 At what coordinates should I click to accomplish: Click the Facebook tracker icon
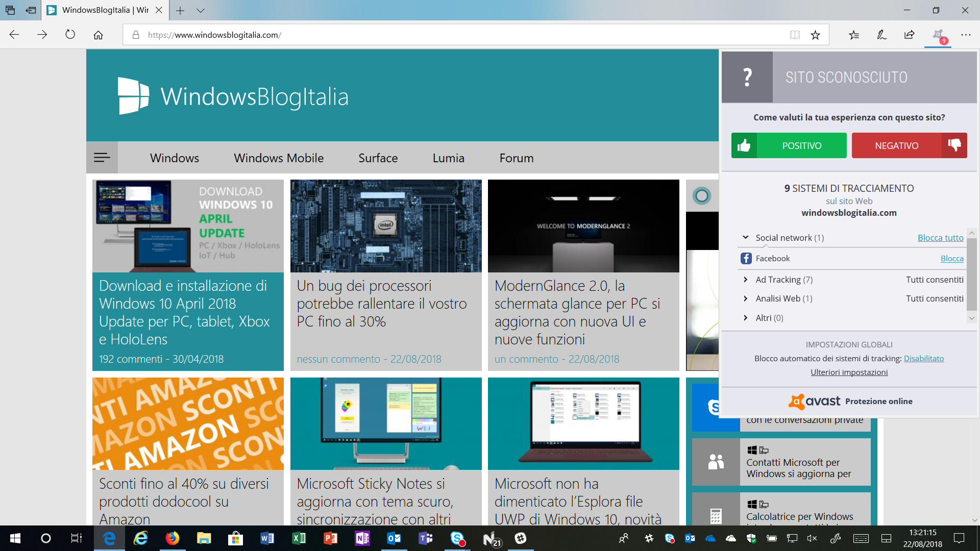[746, 259]
